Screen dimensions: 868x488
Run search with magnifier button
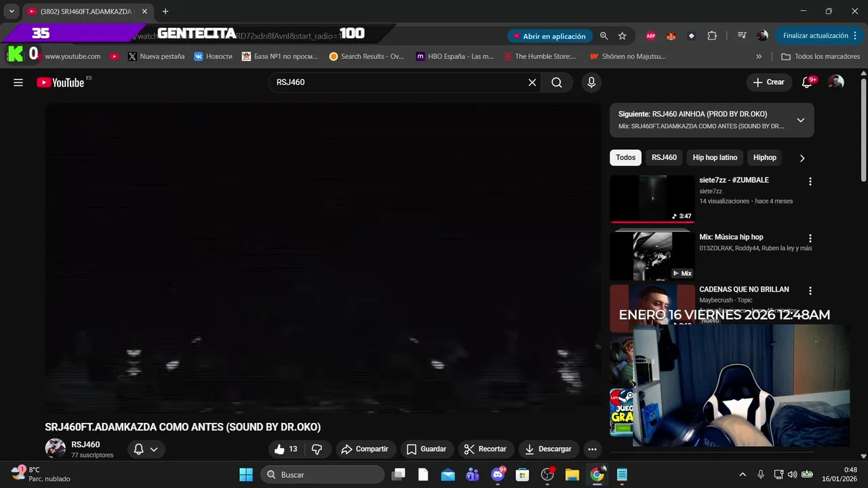click(x=557, y=83)
